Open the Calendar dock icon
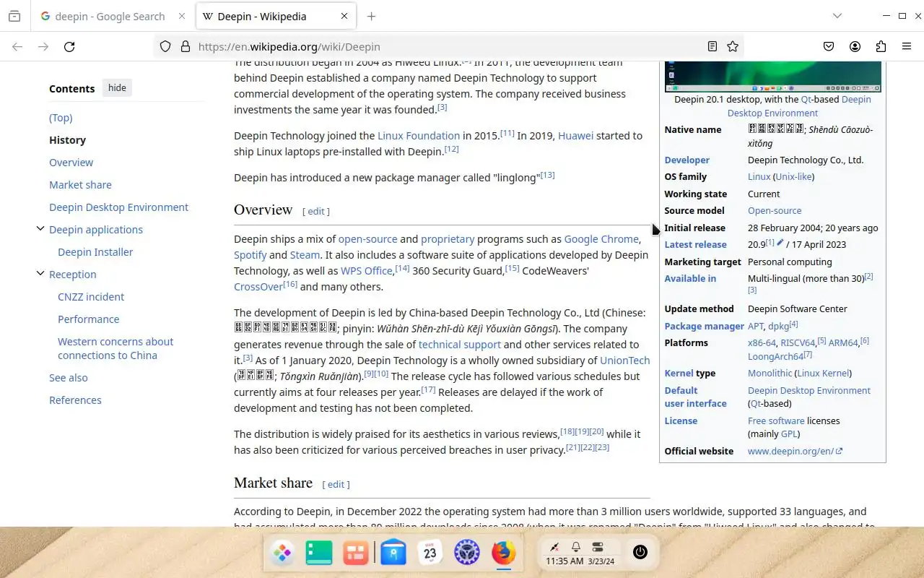The width and height of the screenshot is (924, 578). (430, 553)
